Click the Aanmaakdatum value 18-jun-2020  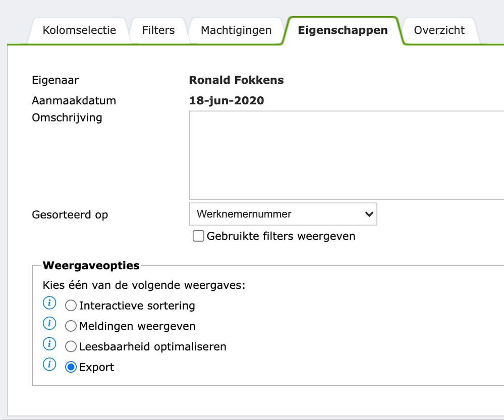click(x=227, y=100)
